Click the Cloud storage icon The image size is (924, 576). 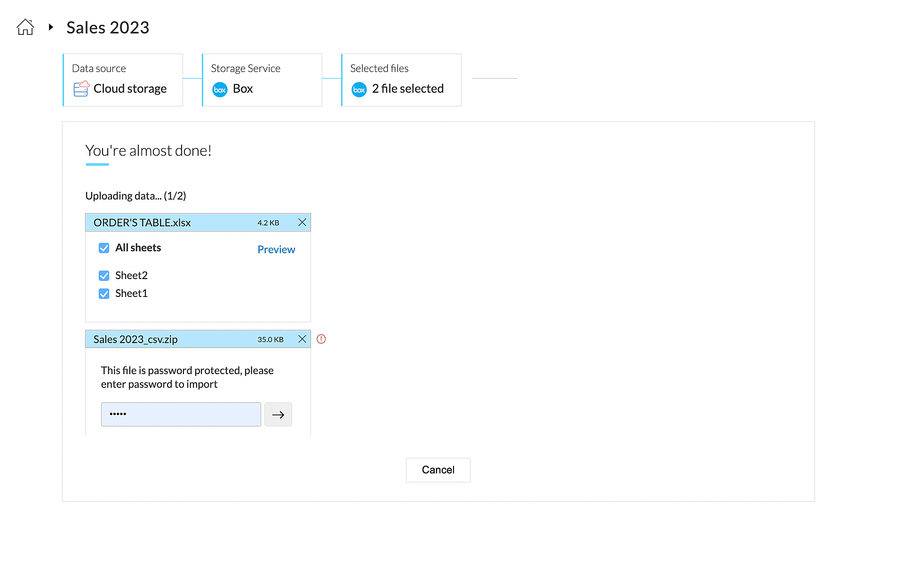81,88
